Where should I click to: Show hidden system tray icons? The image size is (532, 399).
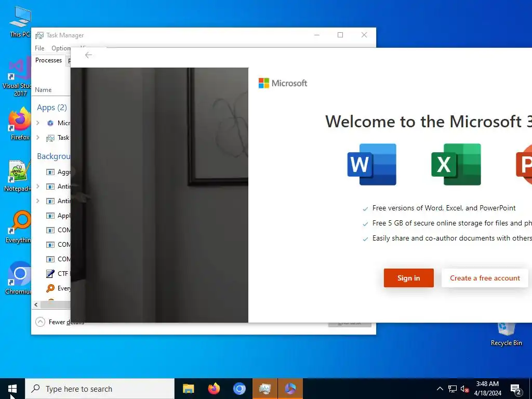pyautogui.click(x=440, y=389)
